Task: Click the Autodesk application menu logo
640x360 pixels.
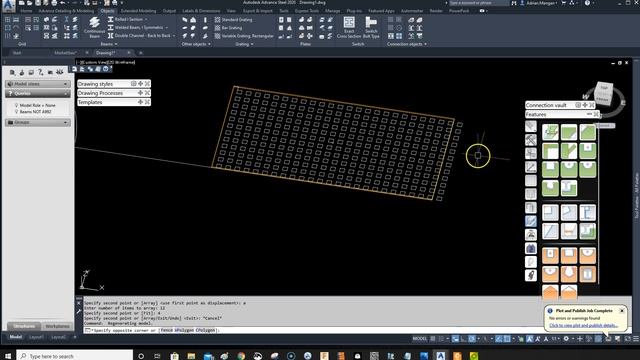Action: (8, 5)
